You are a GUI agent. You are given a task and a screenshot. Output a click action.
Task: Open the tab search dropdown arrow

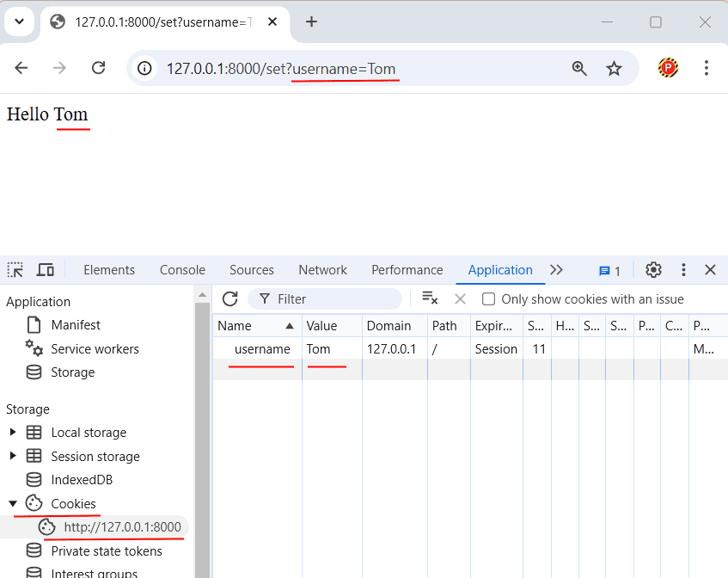pyautogui.click(x=19, y=22)
